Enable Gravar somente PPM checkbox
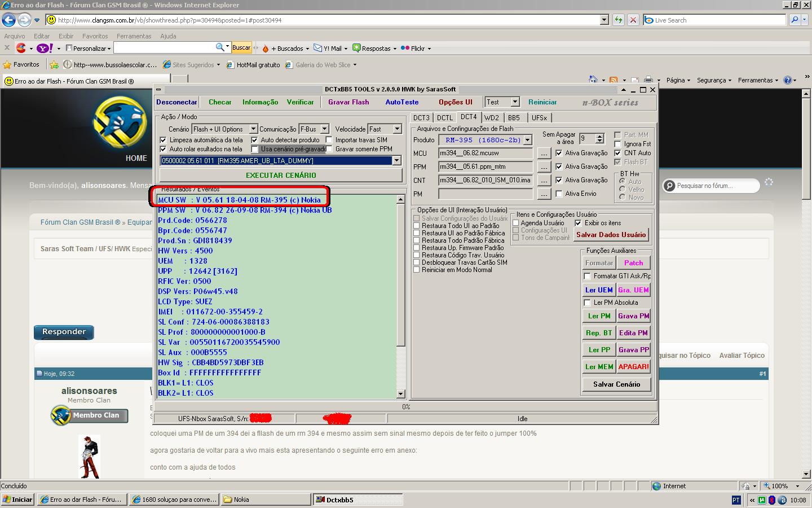This screenshot has width=812, height=508. 329,149
